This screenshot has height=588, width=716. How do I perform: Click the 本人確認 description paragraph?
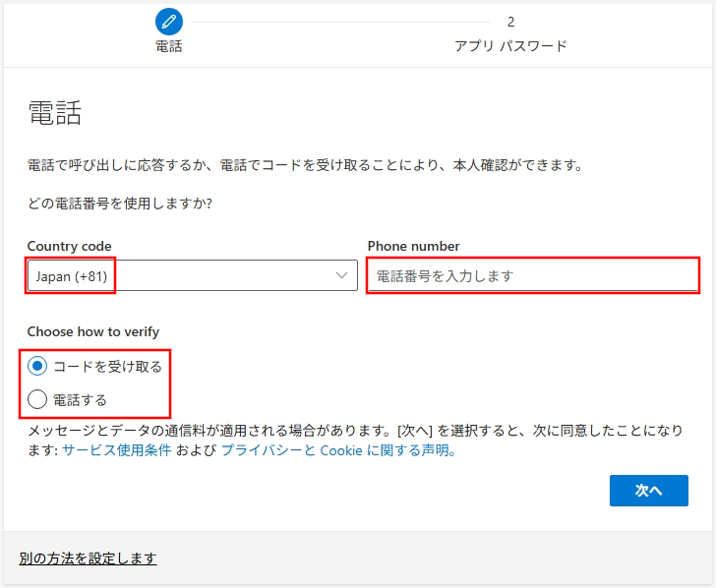[305, 165]
